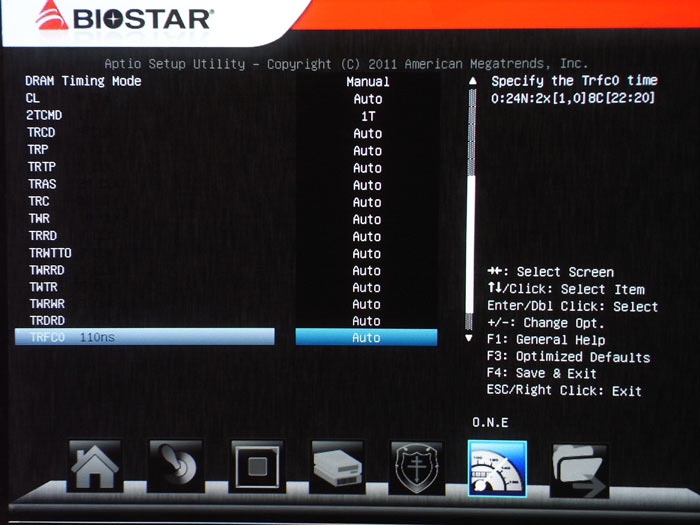Image resolution: width=700 pixels, height=525 pixels.
Task: Open highlighted TRFC0 Auto value
Action: [367, 338]
